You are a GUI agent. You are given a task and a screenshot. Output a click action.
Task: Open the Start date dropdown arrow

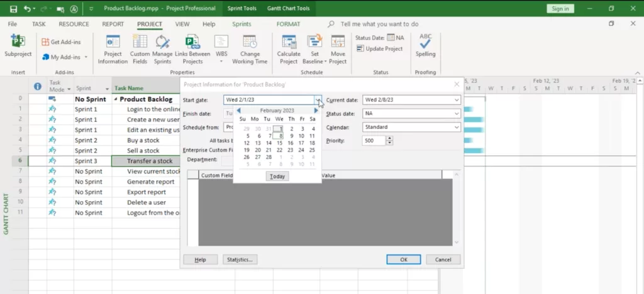point(318,100)
